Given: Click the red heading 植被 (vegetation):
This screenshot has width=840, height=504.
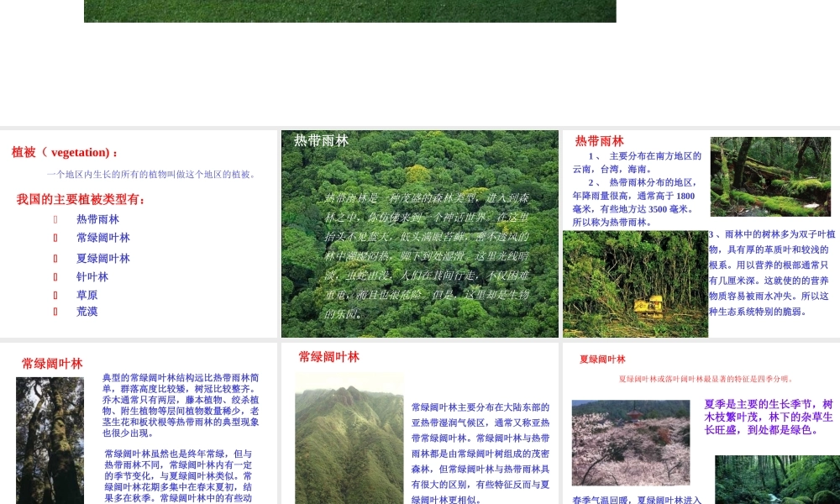Looking at the screenshot, I should point(65,153).
